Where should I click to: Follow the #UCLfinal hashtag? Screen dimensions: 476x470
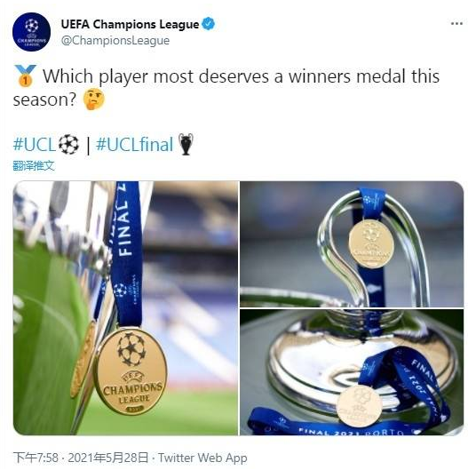pos(134,144)
